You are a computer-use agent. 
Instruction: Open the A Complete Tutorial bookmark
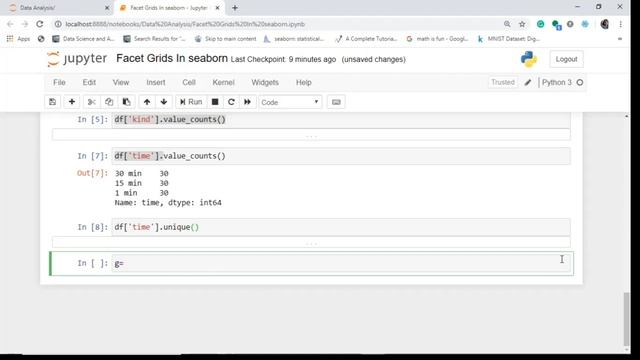[366, 39]
